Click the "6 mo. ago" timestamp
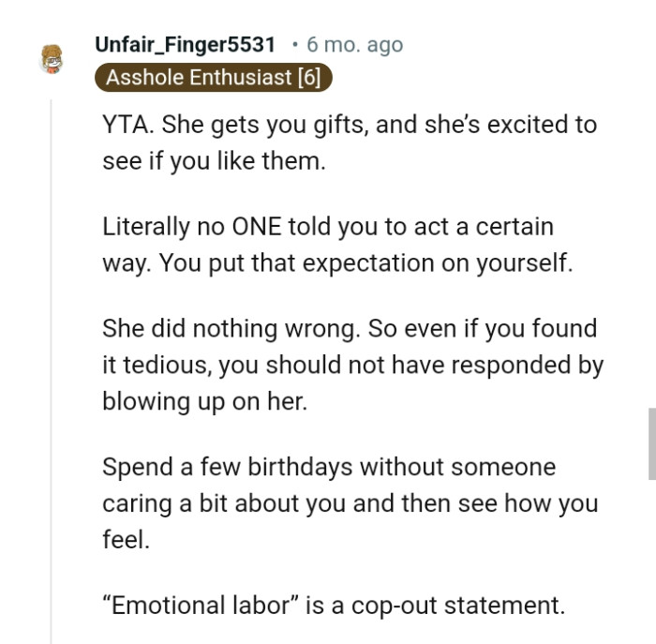Viewport: 656px width, 644px height. click(354, 44)
